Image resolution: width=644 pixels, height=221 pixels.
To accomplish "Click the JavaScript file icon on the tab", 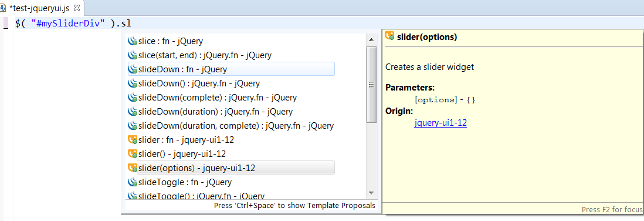I will tap(4, 8).
